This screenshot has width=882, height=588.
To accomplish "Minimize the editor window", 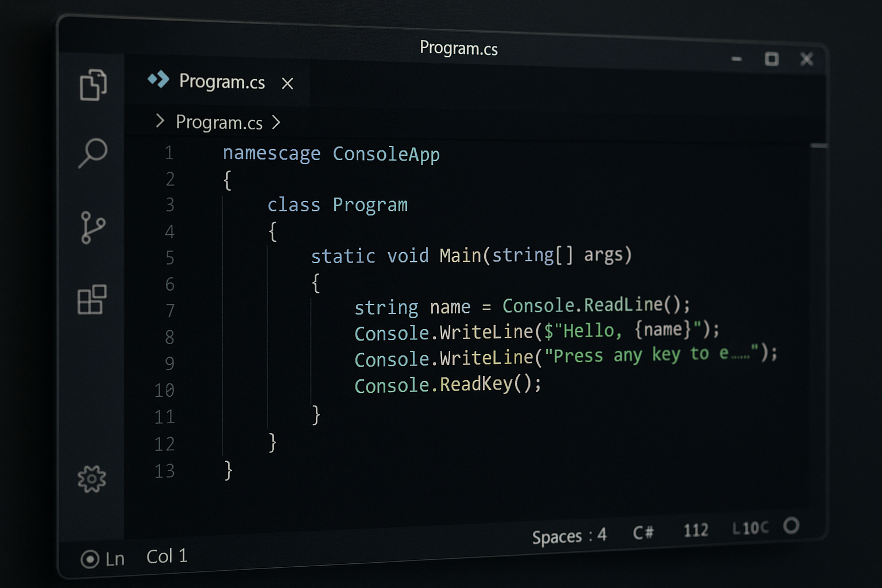I will click(x=737, y=59).
